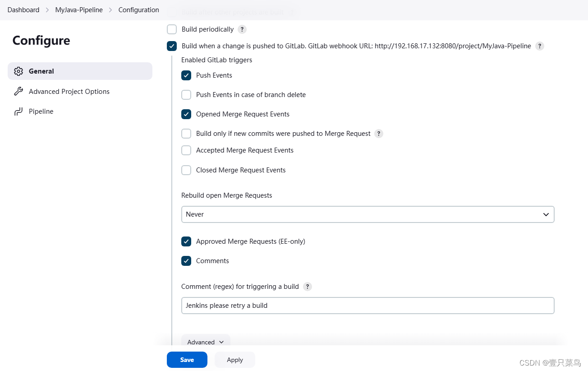Open help icon next to GitLab webhook URL

pos(540,46)
